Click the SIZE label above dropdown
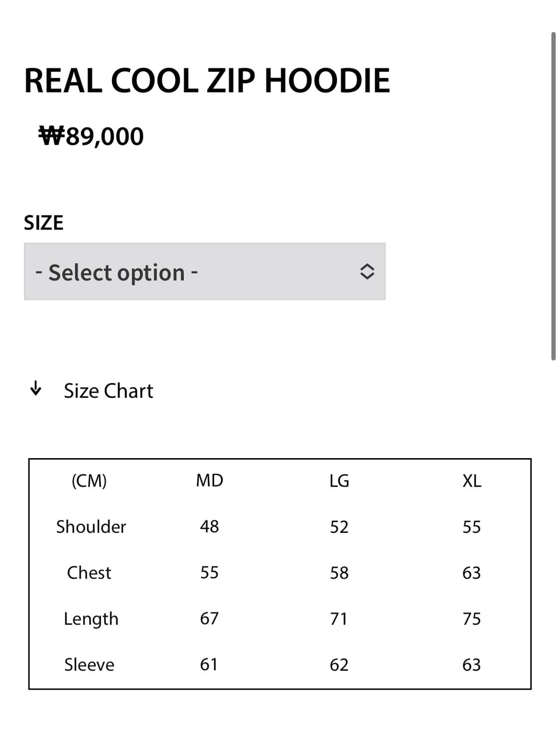This screenshot has height=742, width=560. (x=44, y=223)
